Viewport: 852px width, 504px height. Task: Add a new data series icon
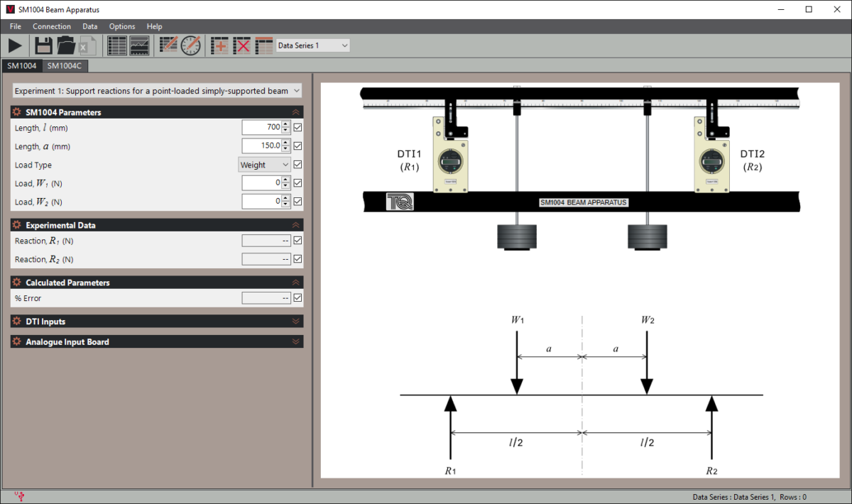220,45
